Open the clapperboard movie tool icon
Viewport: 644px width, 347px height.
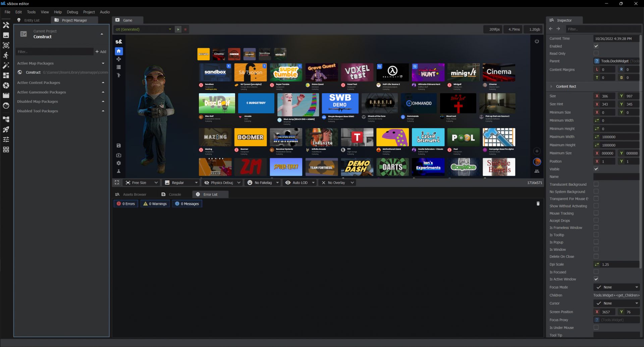pos(6,96)
